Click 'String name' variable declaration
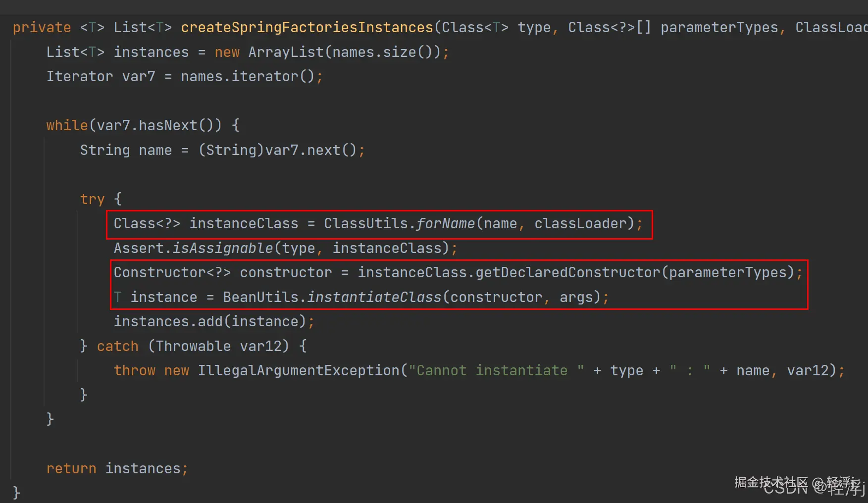The width and height of the screenshot is (868, 503). [x=126, y=150]
